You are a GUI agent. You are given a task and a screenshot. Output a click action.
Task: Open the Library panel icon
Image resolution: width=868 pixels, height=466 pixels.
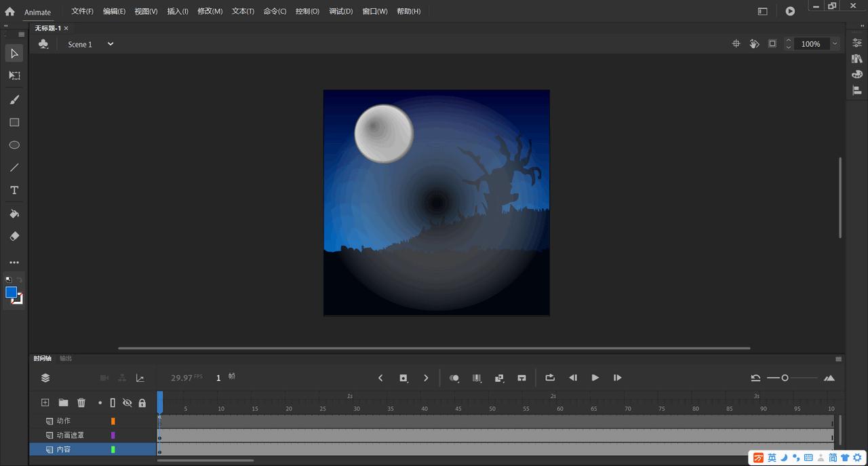857,59
